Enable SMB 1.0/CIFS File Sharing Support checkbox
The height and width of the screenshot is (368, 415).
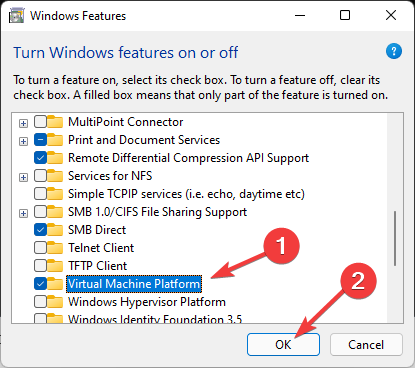(x=40, y=212)
